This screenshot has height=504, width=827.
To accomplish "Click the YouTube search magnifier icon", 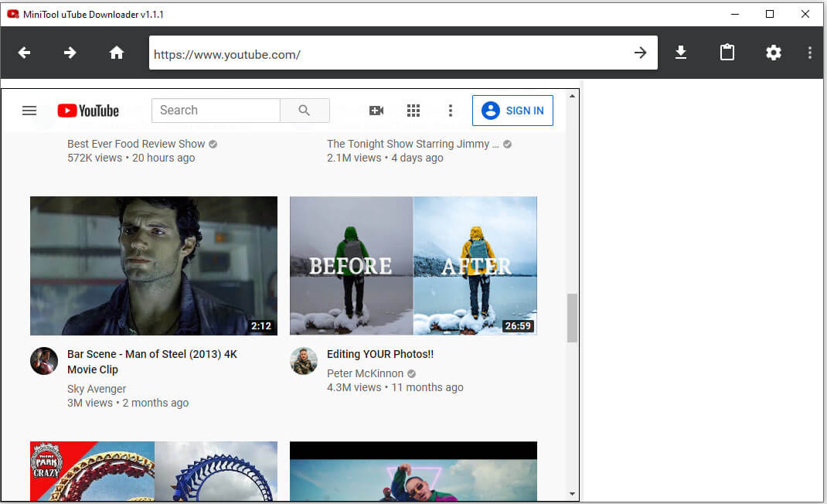I will tap(305, 111).
